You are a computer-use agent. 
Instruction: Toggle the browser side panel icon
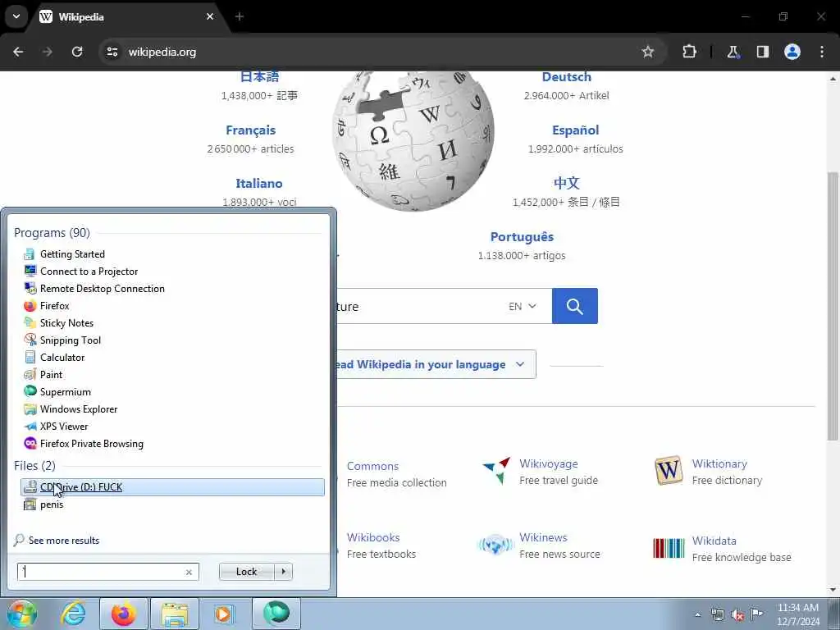[x=762, y=52]
